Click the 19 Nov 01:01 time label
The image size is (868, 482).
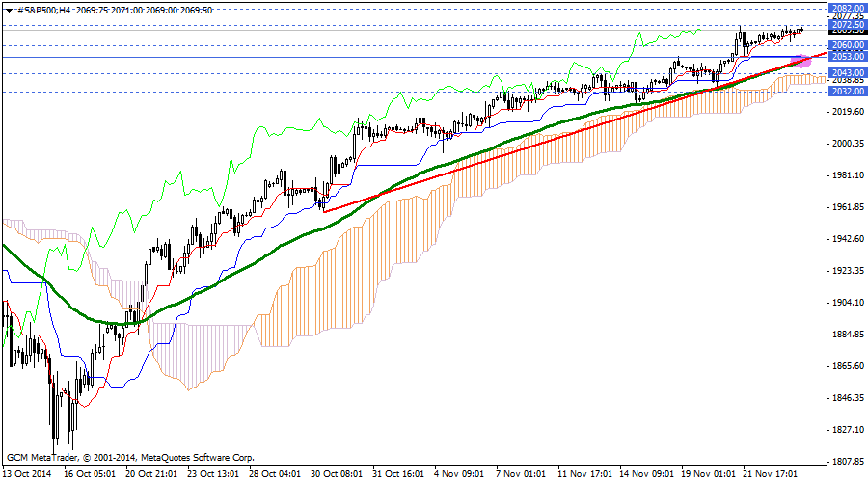pos(708,474)
